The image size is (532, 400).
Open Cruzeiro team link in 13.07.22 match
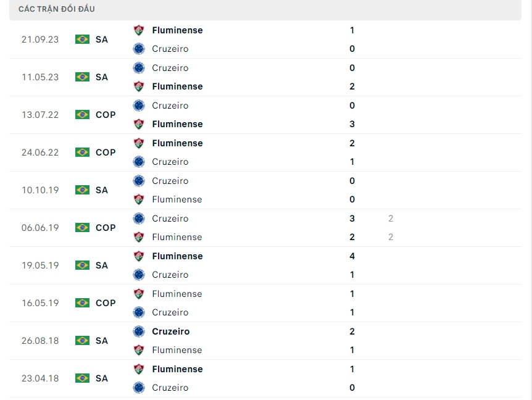click(x=170, y=106)
